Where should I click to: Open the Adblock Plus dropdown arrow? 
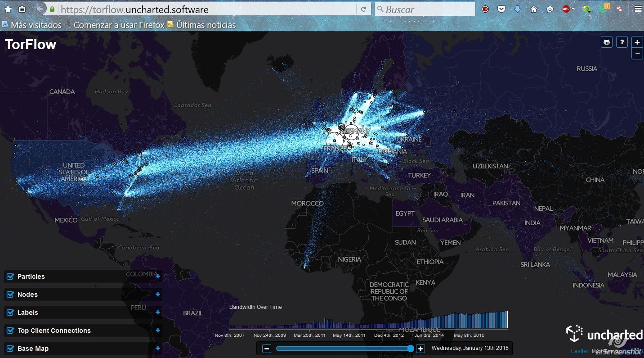[x=573, y=9]
